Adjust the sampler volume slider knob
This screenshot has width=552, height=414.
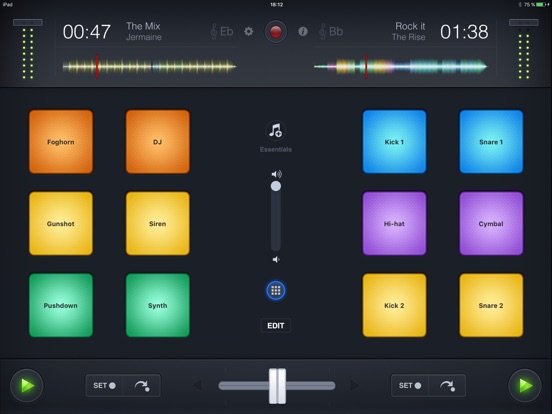coord(276,186)
